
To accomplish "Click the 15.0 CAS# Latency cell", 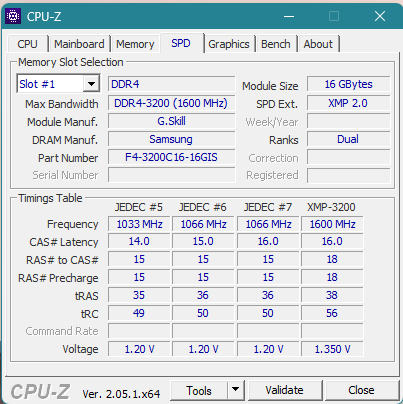I will tap(203, 241).
